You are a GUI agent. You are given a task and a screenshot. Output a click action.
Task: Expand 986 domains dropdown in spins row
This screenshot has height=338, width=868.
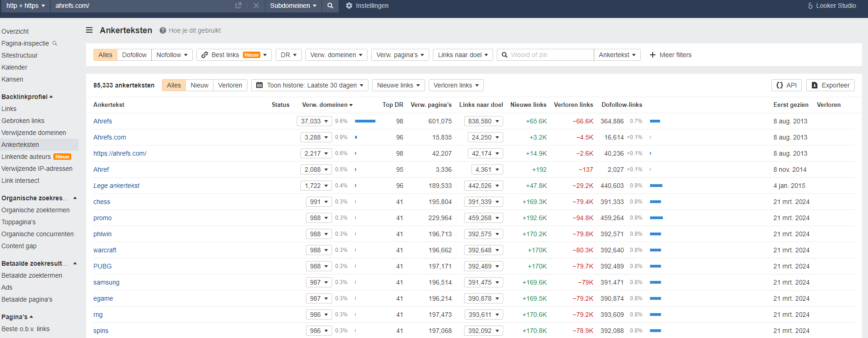(319, 331)
